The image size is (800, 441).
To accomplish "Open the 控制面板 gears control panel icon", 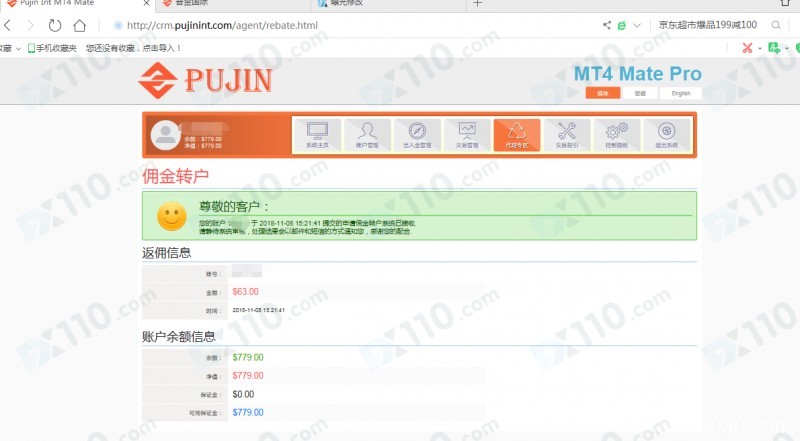I will (x=617, y=135).
